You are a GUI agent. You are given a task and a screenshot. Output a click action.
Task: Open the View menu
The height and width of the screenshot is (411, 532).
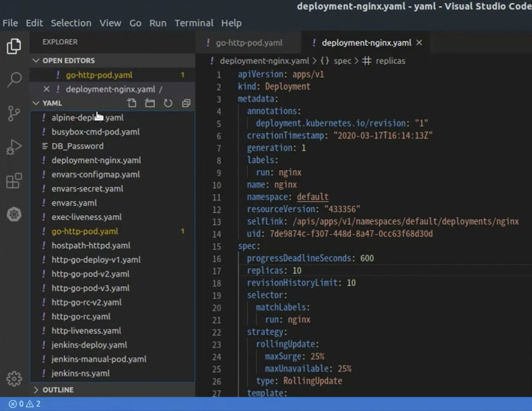(x=110, y=23)
